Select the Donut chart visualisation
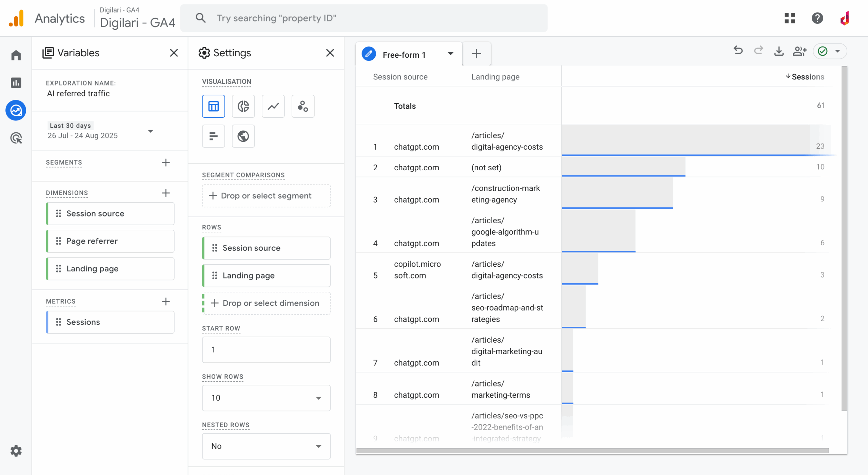Viewport: 868px width, 475px height. [243, 106]
